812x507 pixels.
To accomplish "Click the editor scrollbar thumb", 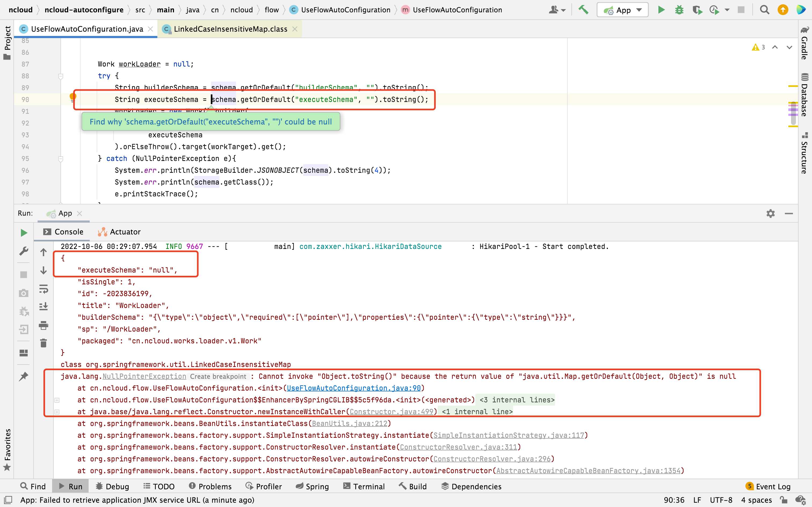I will pyautogui.click(x=793, y=114).
